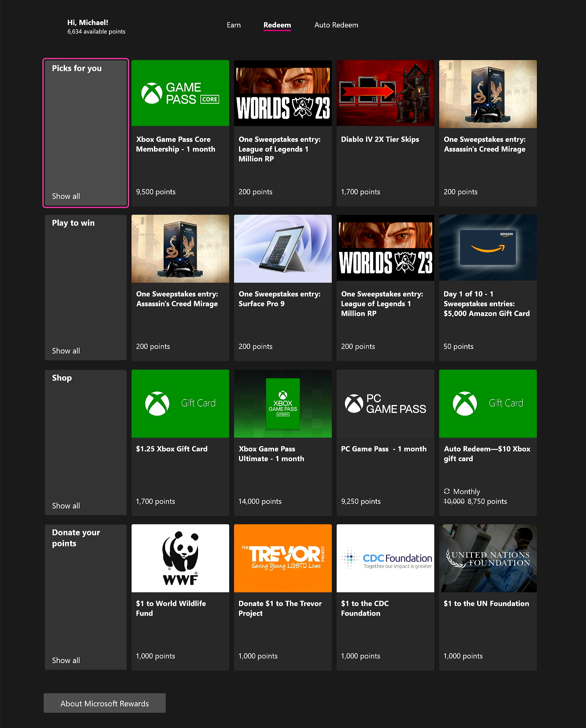Show all Play to win items
This screenshot has height=728, width=586.
[x=66, y=351]
